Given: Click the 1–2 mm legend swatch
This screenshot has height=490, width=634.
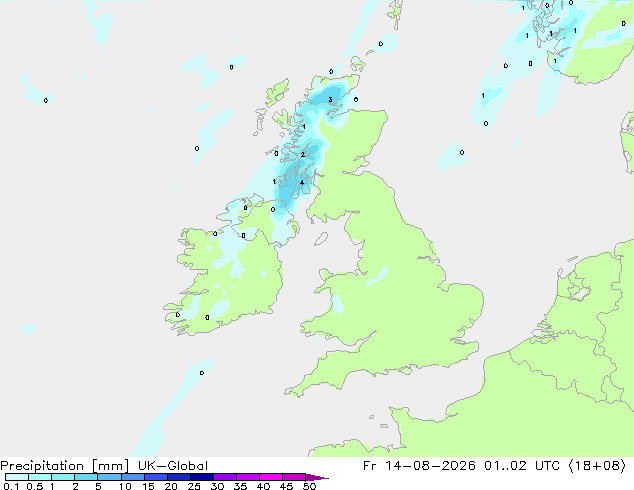Looking at the screenshot, I should point(63,477).
